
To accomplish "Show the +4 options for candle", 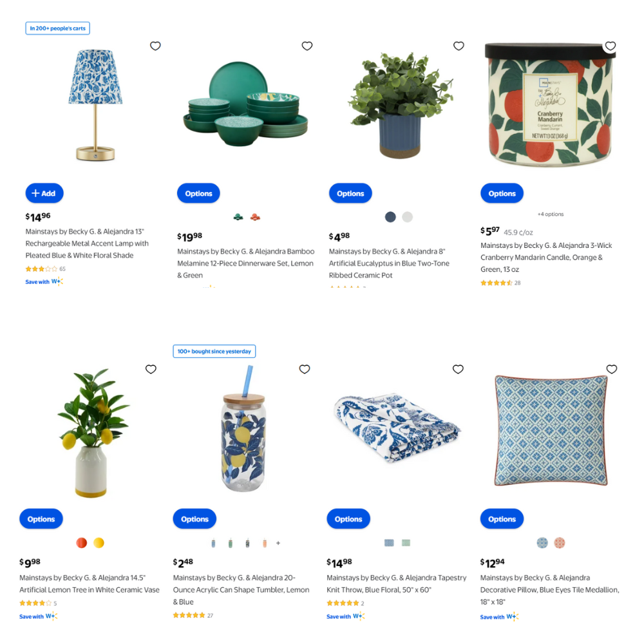I will pyautogui.click(x=551, y=214).
